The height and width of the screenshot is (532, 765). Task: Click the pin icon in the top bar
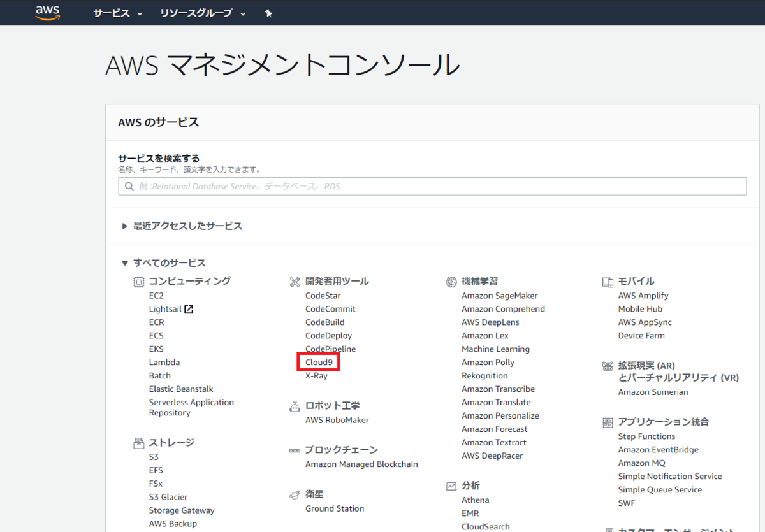268,13
